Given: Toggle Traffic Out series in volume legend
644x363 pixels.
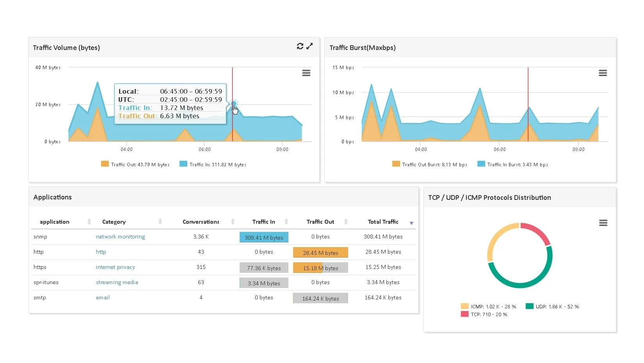Looking at the screenshot, I should tap(135, 164).
